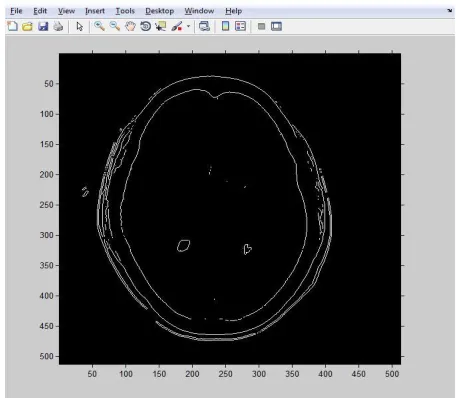
Task: Select the Brush data tool
Action: tap(177, 26)
